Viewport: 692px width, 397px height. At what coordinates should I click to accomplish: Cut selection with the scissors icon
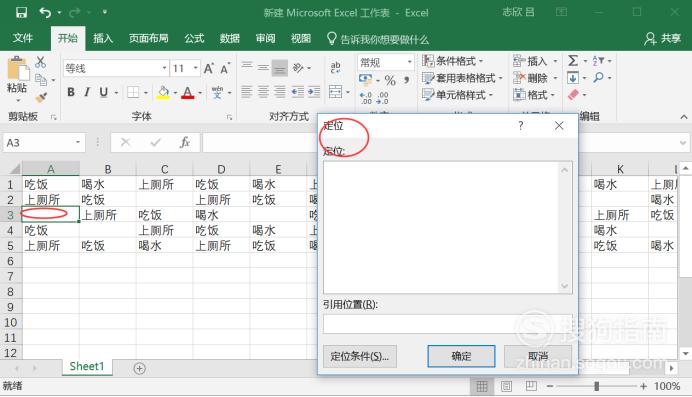(x=41, y=62)
